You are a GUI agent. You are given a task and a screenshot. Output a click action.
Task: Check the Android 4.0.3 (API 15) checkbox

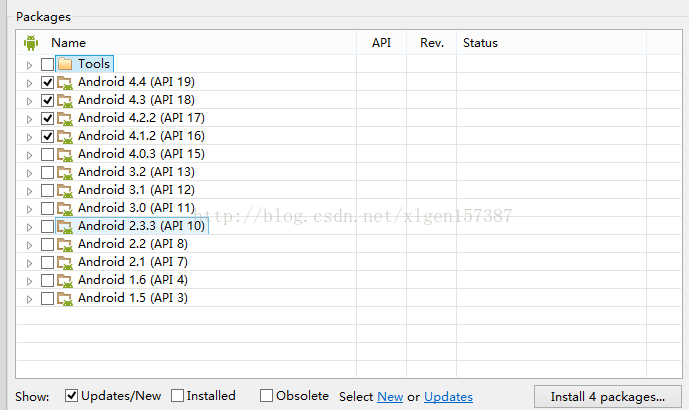tap(47, 154)
